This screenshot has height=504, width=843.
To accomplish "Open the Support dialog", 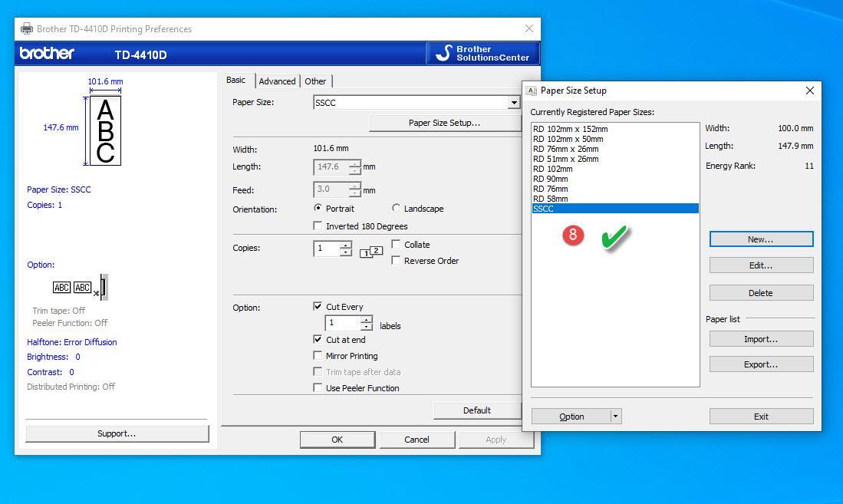I will click(116, 433).
